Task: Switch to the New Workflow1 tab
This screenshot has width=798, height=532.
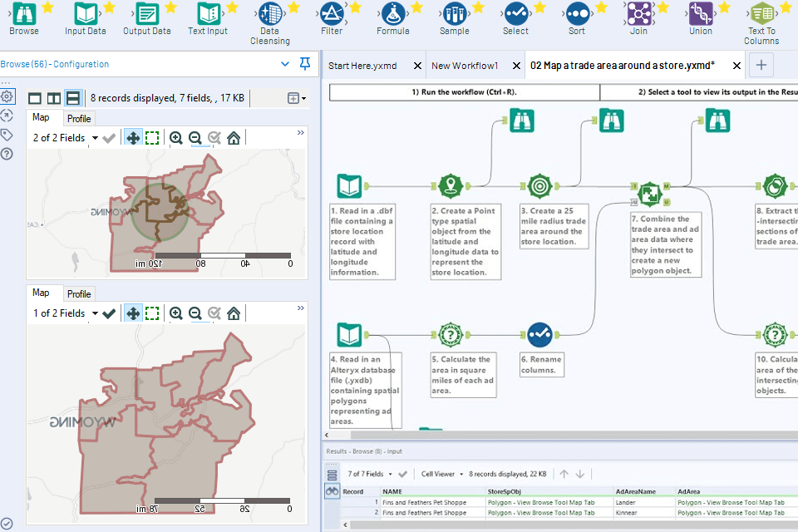Action: [x=465, y=66]
